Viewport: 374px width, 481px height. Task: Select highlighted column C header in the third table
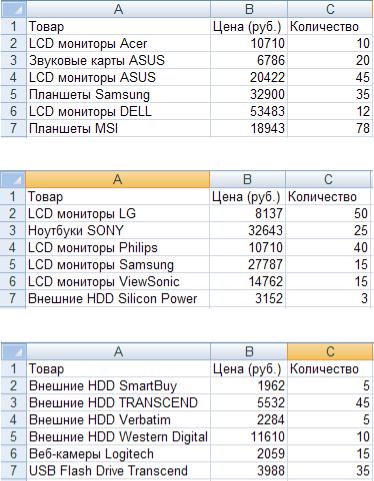point(330,352)
